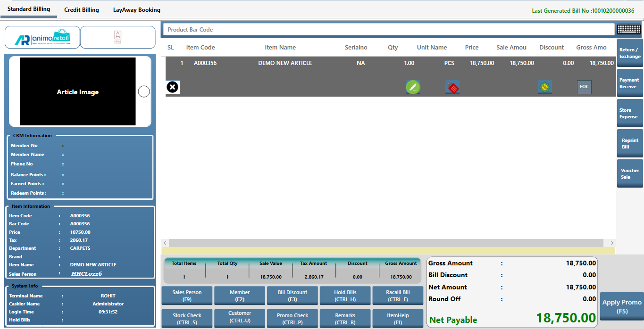This screenshot has width=644, height=329.
Task: Click the Amal Homes logo tile
Action: pos(118,37)
